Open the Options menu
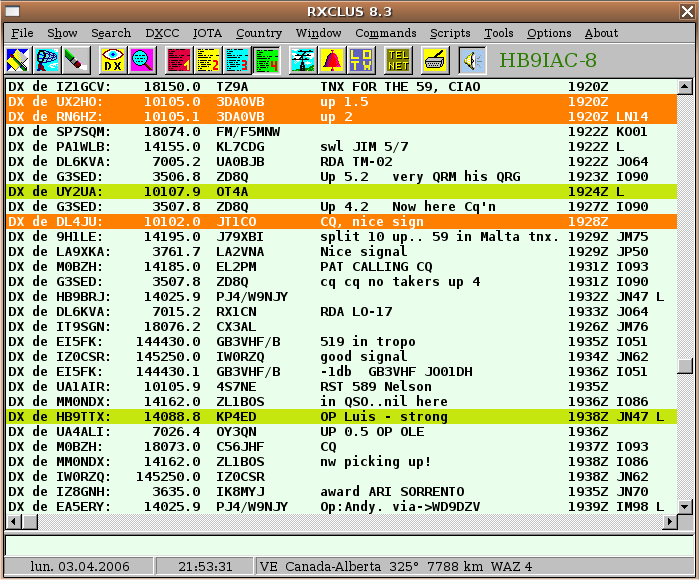Image resolution: width=699 pixels, height=580 pixels. click(x=549, y=33)
